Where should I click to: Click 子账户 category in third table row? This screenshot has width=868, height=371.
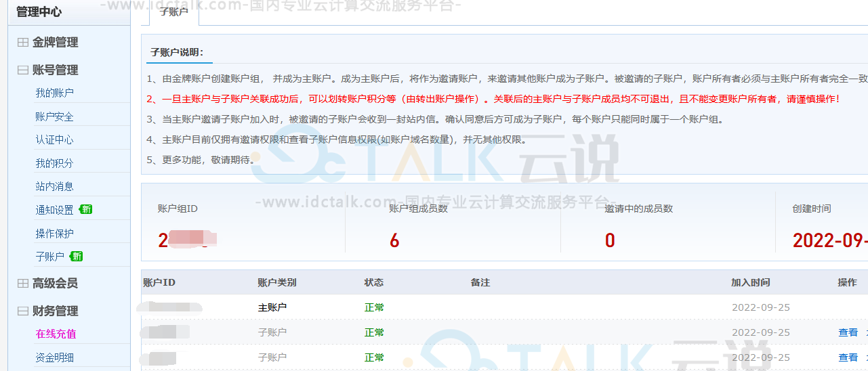tap(272, 357)
